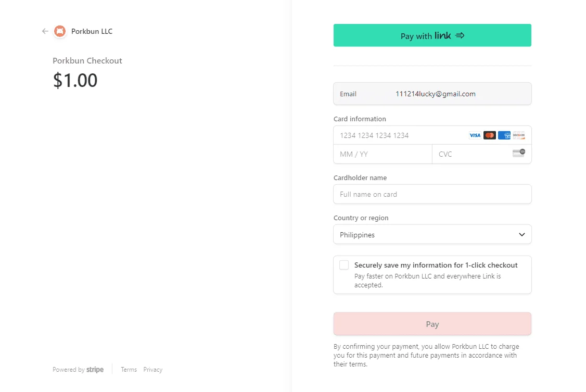Click the Pay with Link button
This screenshot has height=392, width=586.
pyautogui.click(x=432, y=35)
